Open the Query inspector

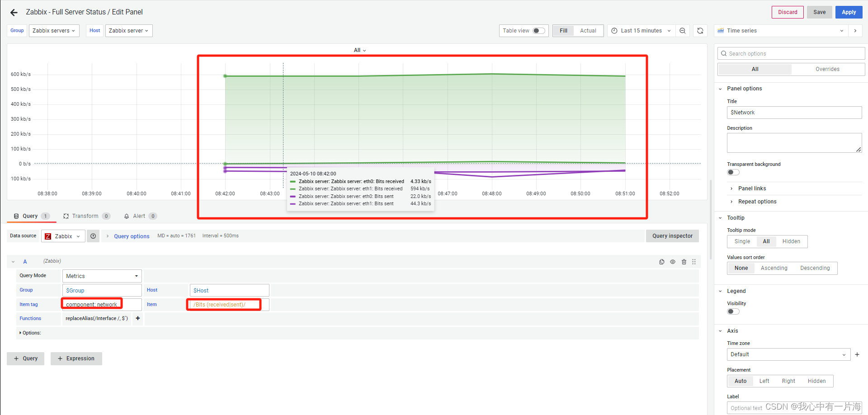tap(672, 236)
